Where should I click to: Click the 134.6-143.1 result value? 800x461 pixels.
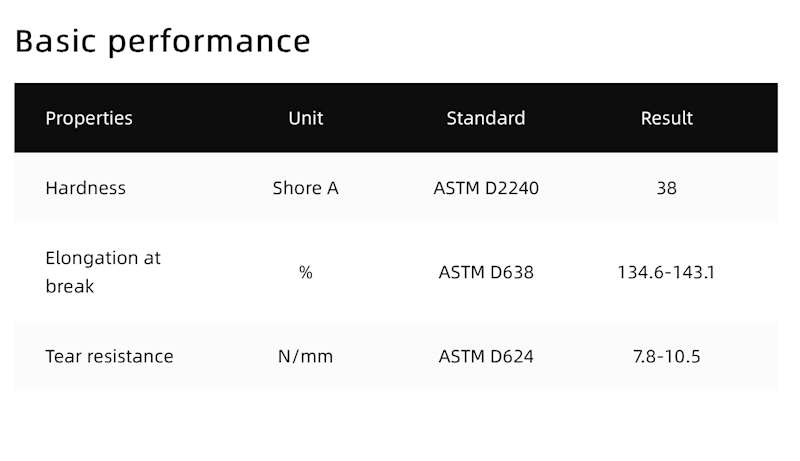click(x=666, y=272)
